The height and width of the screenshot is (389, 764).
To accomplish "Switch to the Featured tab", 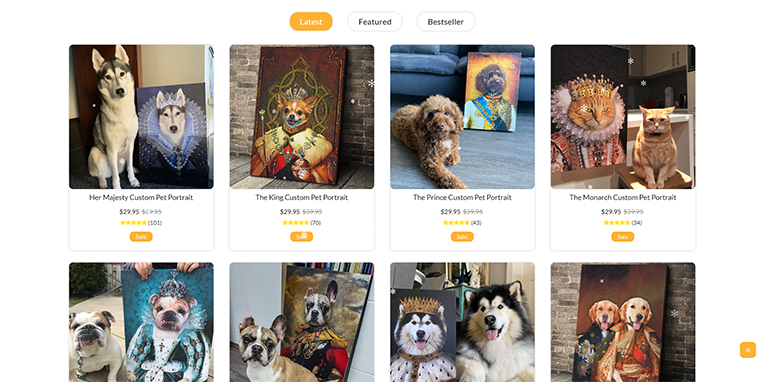I will [x=375, y=21].
